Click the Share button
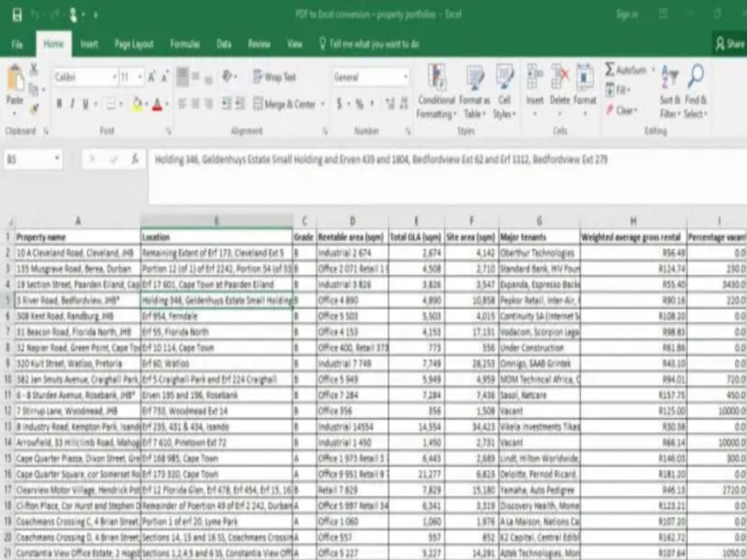 730,44
